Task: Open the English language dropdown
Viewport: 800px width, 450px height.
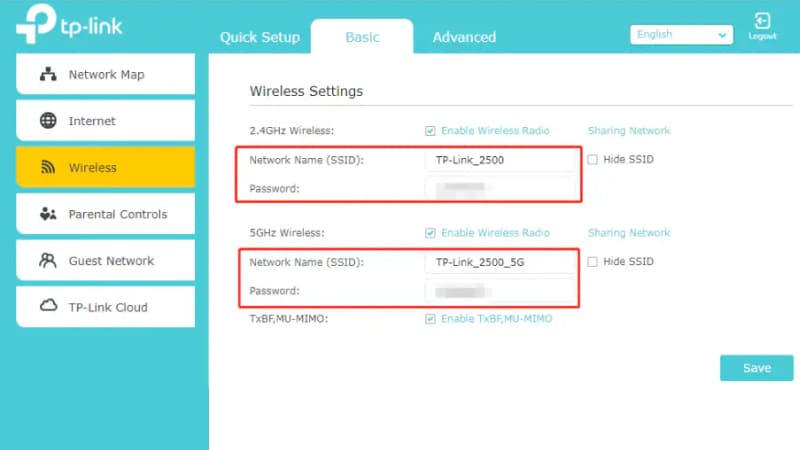Action: [x=681, y=35]
